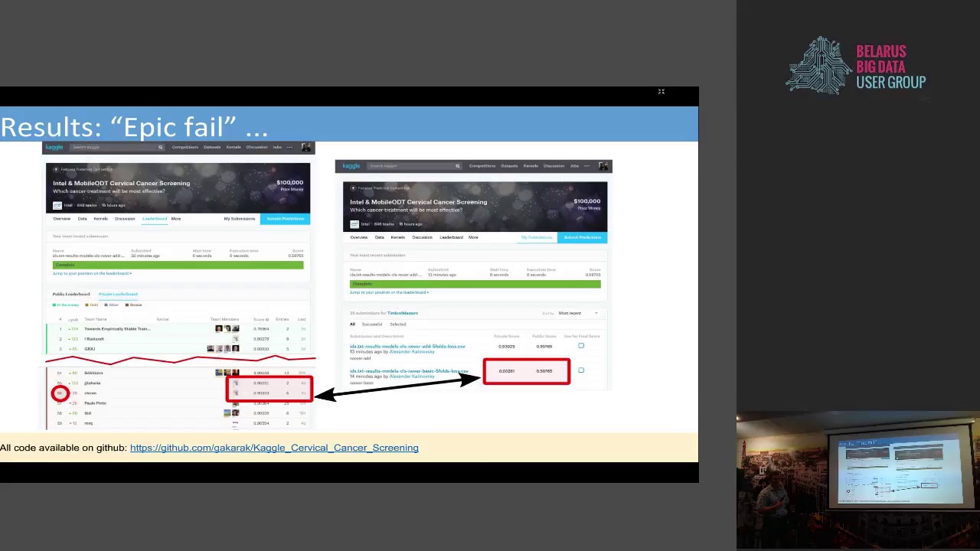Open Competitions menu in left Kaggle header

click(185, 147)
